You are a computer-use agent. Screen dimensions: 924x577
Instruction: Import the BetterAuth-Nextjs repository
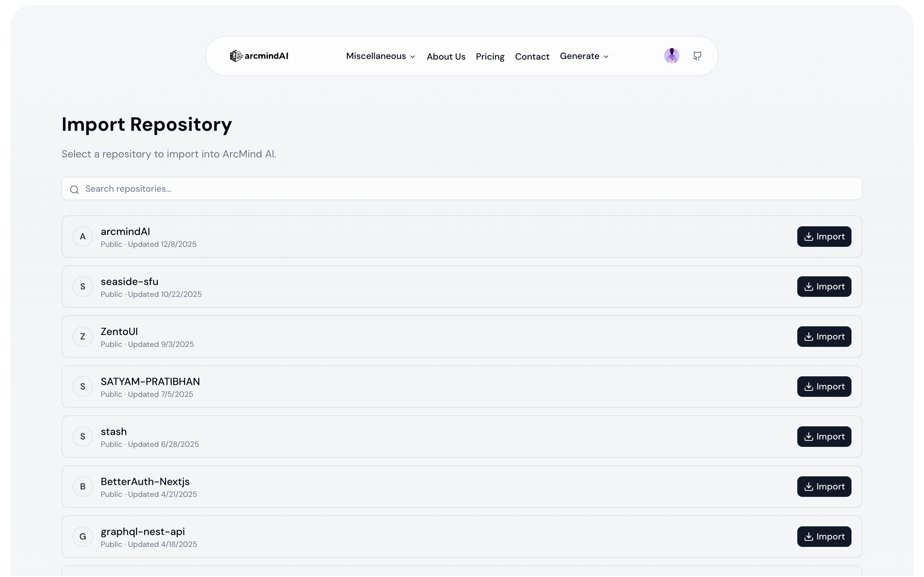824,486
